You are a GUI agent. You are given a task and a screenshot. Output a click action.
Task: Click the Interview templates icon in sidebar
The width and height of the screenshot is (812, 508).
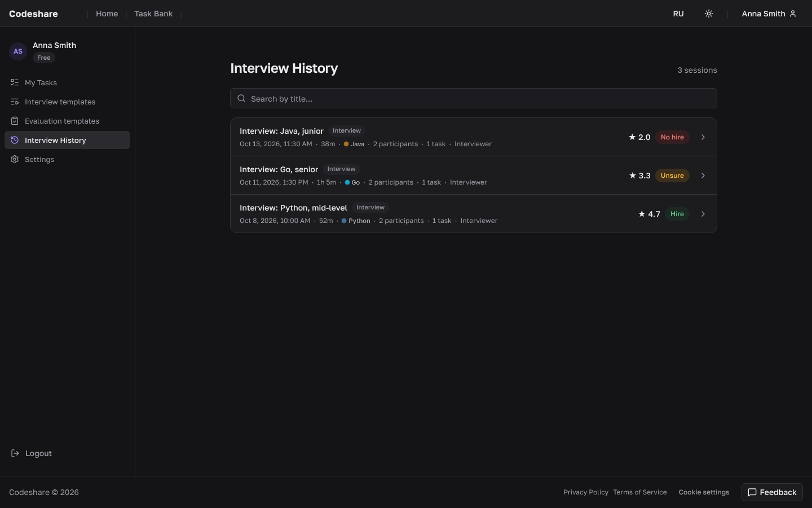pyautogui.click(x=15, y=102)
